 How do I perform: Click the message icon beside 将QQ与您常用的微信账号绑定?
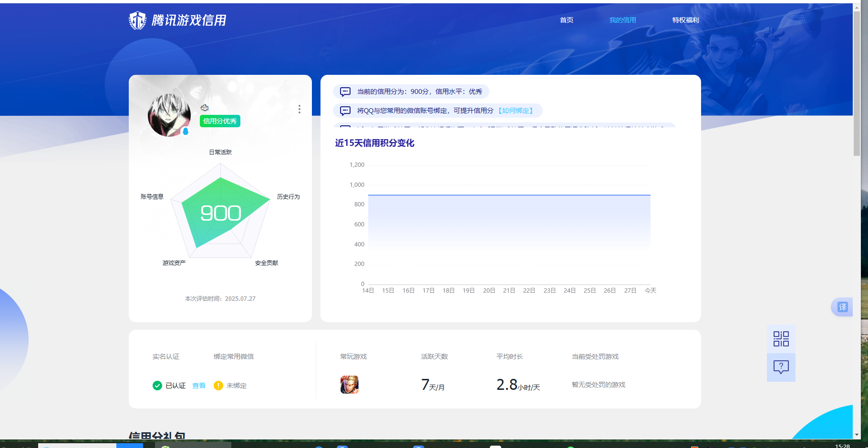tap(345, 111)
